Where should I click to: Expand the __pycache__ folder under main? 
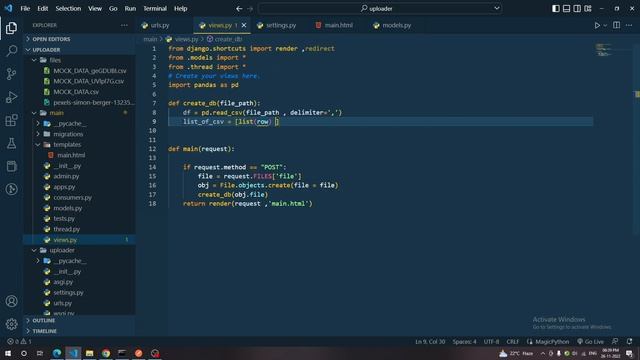tap(38, 123)
